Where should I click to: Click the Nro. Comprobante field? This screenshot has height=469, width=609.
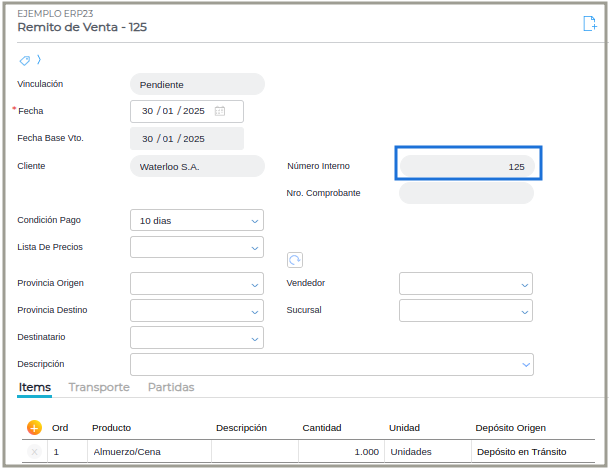(x=465, y=193)
